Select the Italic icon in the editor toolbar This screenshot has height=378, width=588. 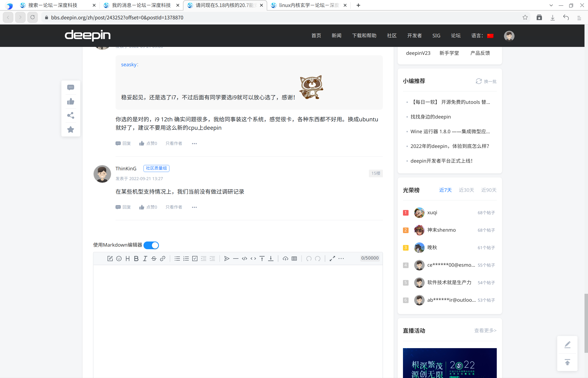[145, 258]
